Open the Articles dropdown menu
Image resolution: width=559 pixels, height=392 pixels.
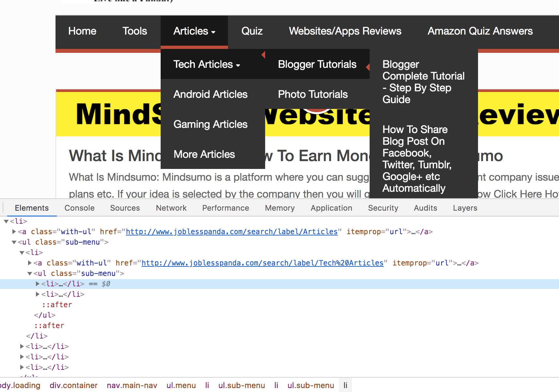tap(194, 31)
